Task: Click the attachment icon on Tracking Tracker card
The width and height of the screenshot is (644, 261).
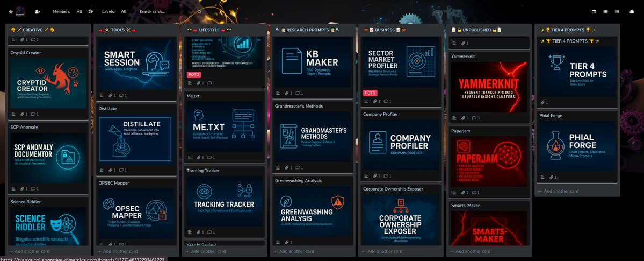Action: pyautogui.click(x=198, y=232)
